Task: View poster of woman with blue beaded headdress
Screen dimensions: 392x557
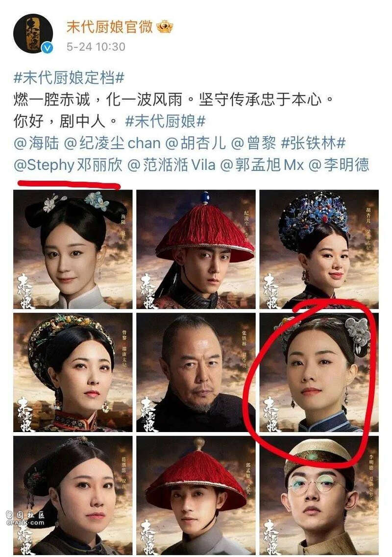Action: (x=319, y=249)
